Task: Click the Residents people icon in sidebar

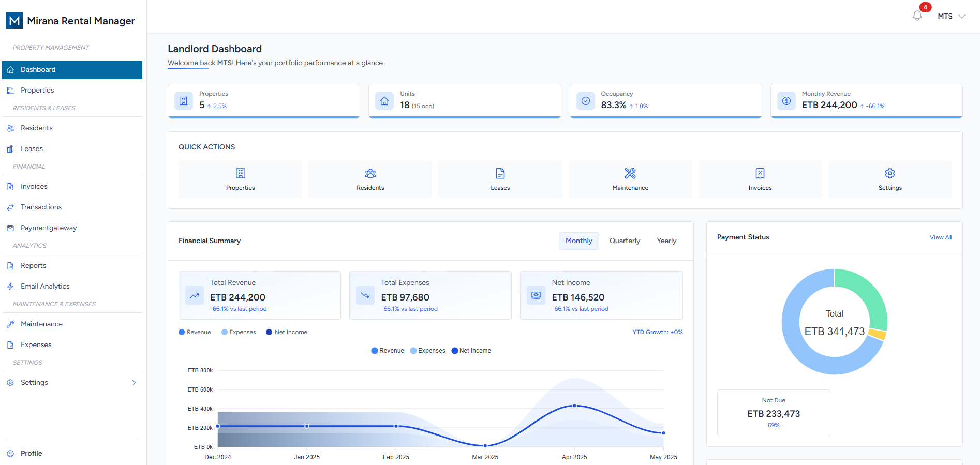Action: click(10, 128)
